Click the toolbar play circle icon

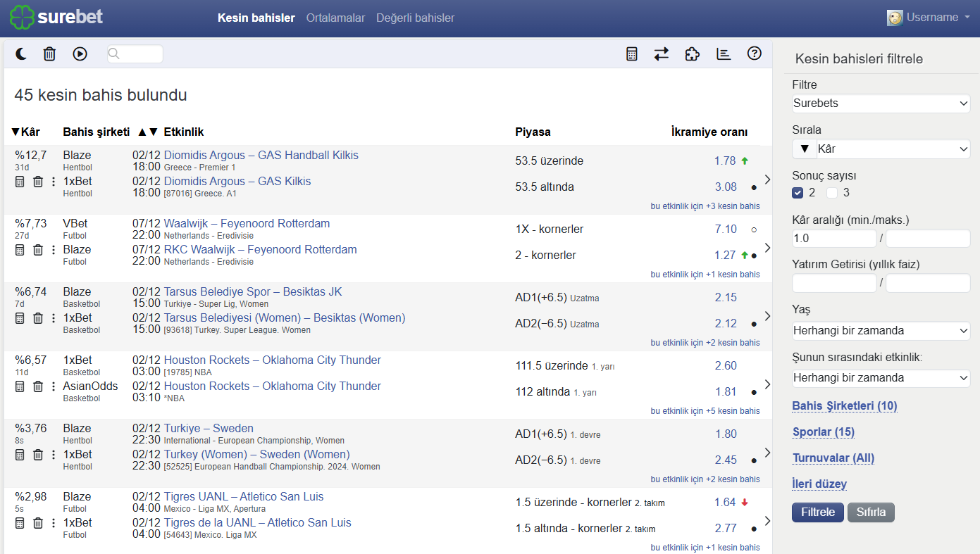point(80,53)
